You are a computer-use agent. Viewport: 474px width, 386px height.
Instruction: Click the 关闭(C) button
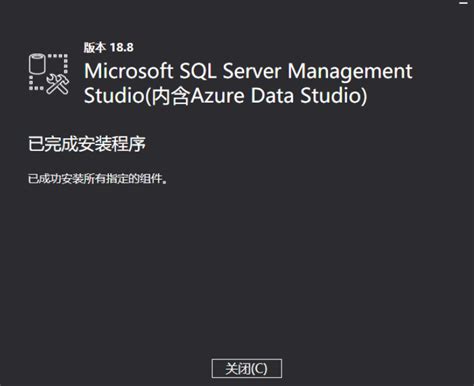point(247,368)
